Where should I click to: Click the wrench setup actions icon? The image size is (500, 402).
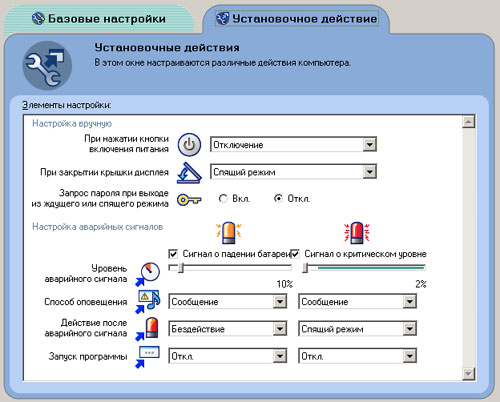(x=47, y=65)
